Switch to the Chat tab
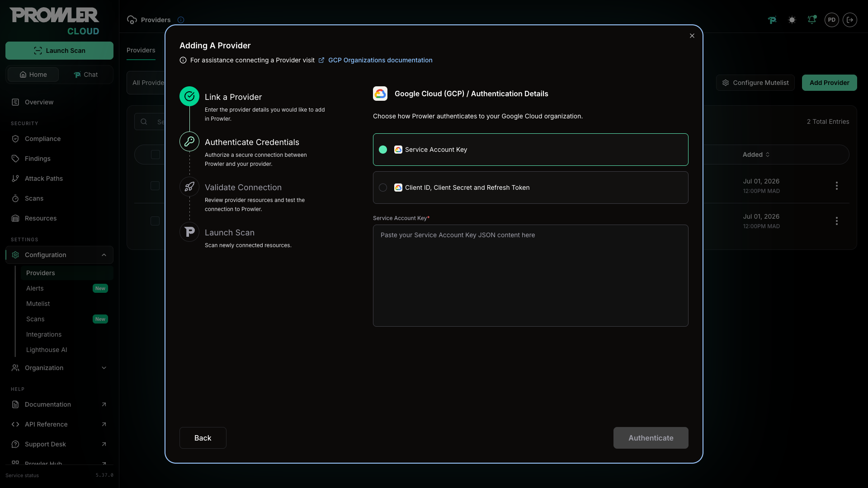The image size is (868, 488). tap(86, 75)
